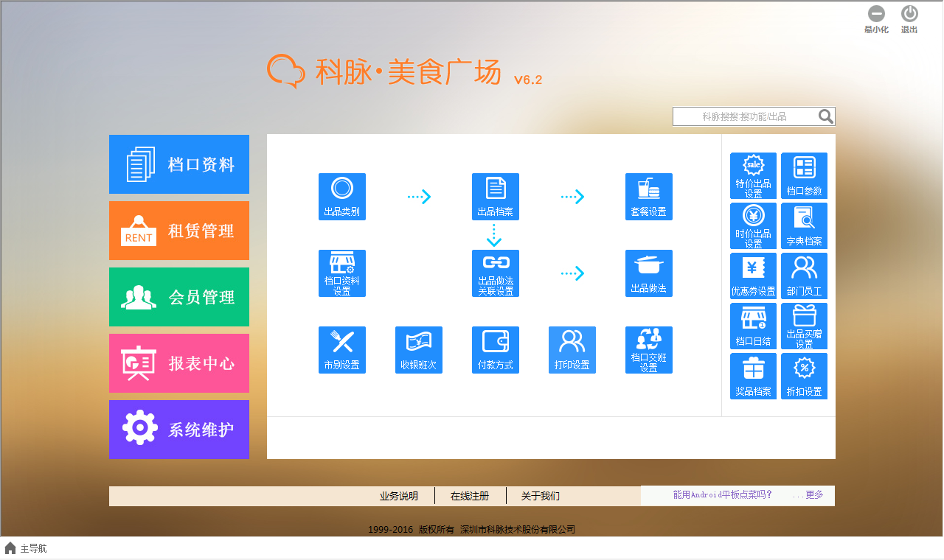The width and height of the screenshot is (944, 560).
Task: Open the 付款方式 wallet icon
Action: coord(495,350)
